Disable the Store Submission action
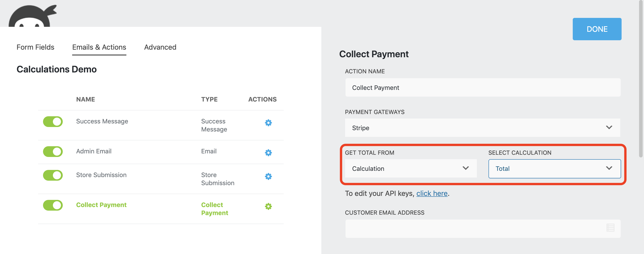The width and height of the screenshot is (644, 254). (x=53, y=175)
